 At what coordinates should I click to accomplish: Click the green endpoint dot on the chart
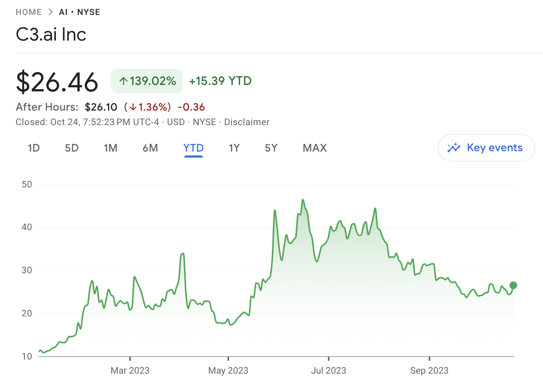513,285
